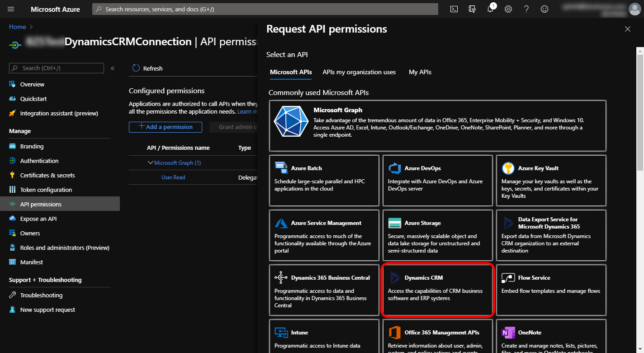This screenshot has height=353, width=644.
Task: Click the Azure Key Vault tile icon
Action: coord(508,168)
